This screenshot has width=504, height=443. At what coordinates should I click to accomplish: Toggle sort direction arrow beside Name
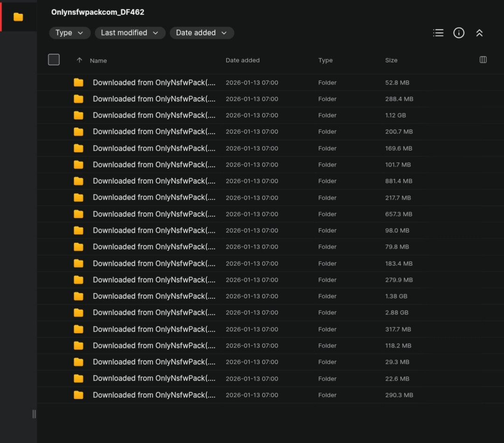point(79,60)
